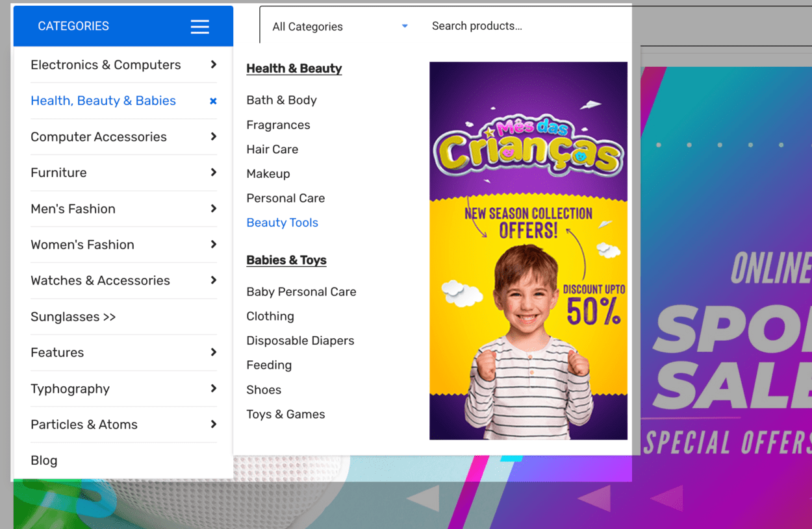Open Particles & Atoms menu entry
812x529 pixels.
tap(84, 424)
